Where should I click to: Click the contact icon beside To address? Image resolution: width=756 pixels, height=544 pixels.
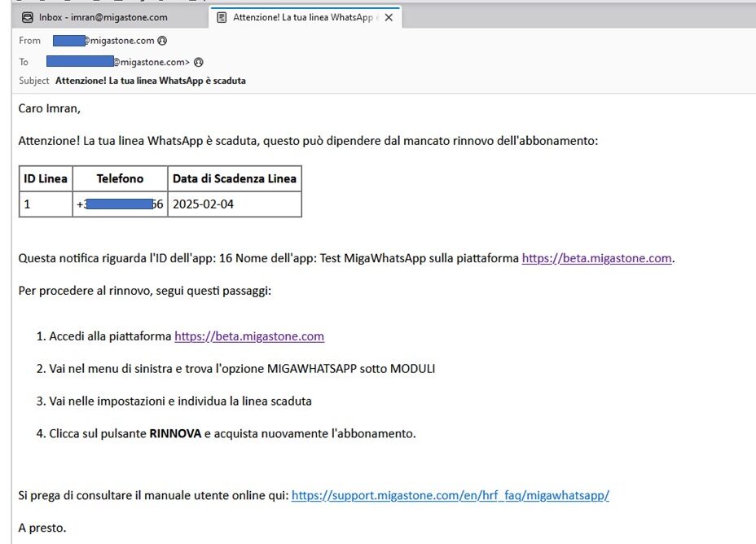click(x=198, y=61)
